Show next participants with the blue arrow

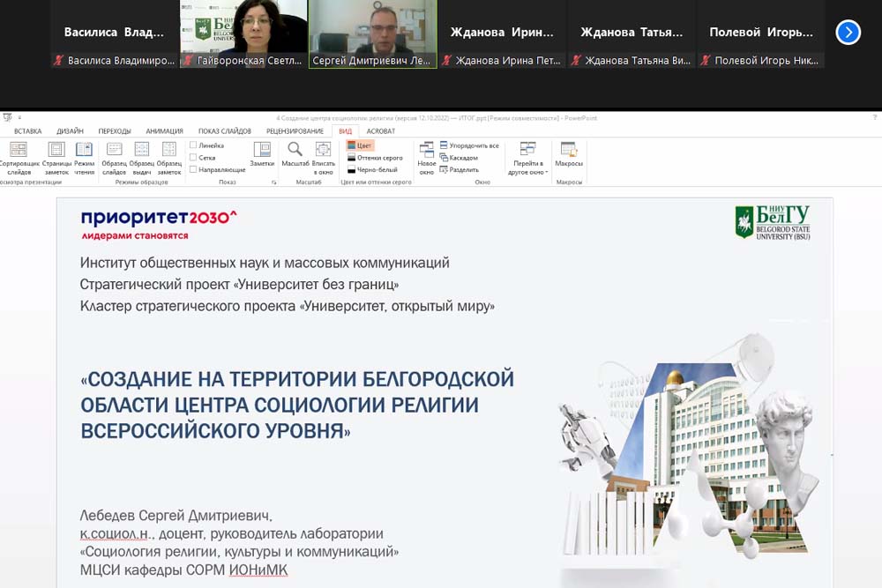click(x=848, y=33)
